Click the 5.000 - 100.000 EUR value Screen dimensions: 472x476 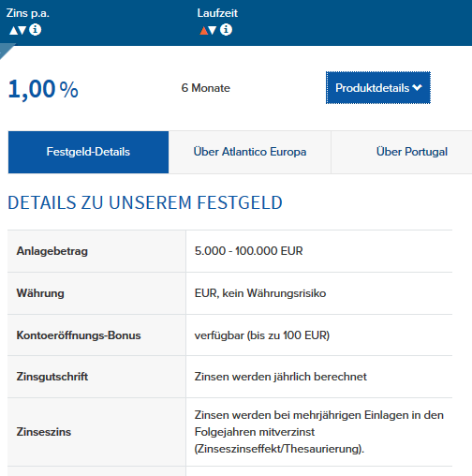click(249, 251)
